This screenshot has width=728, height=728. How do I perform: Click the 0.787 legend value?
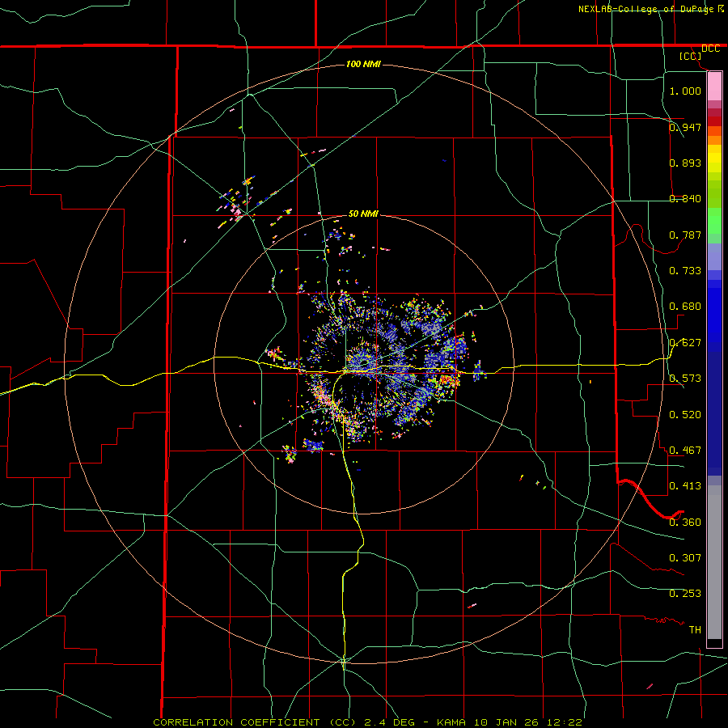(x=685, y=235)
